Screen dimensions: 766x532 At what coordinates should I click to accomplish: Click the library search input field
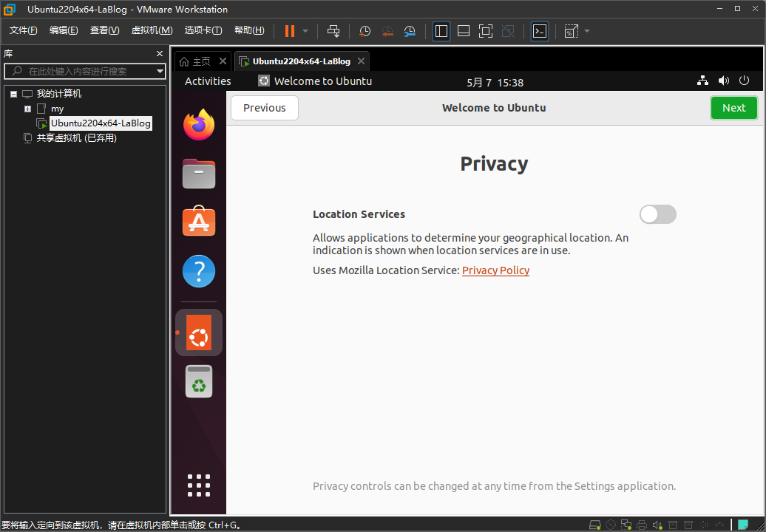click(84, 71)
